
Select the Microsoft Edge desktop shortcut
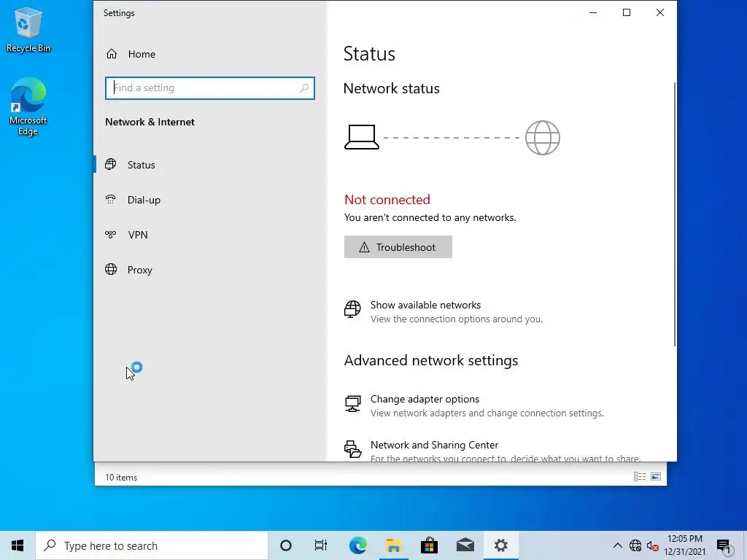coord(28,106)
